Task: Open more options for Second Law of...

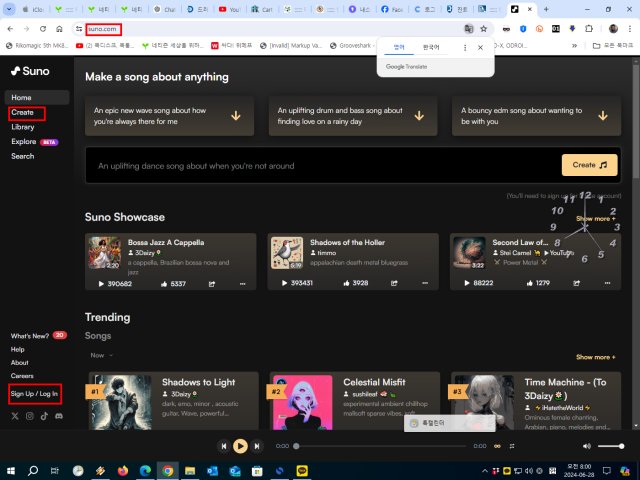Action: click(x=607, y=283)
